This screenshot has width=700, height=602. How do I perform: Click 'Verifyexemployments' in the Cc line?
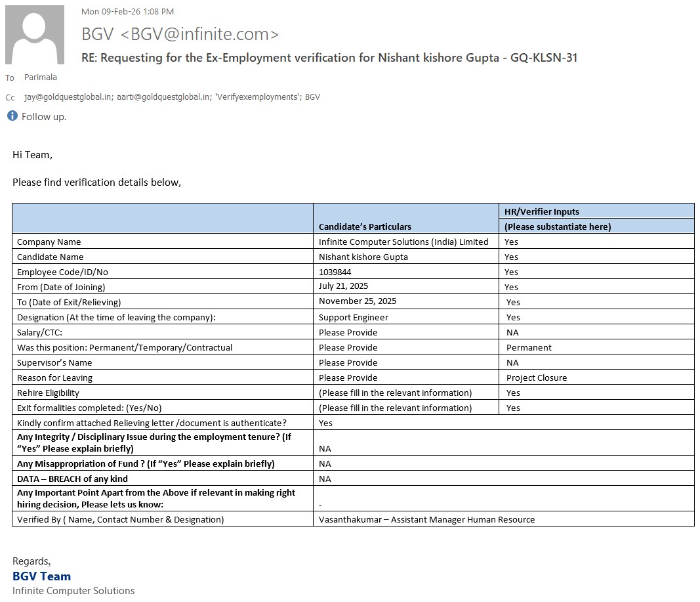point(258,97)
